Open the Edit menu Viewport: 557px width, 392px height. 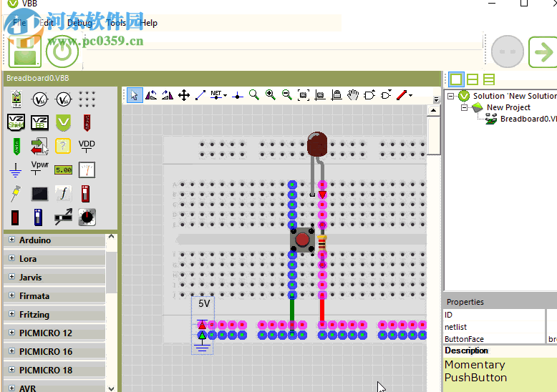pyautogui.click(x=47, y=23)
